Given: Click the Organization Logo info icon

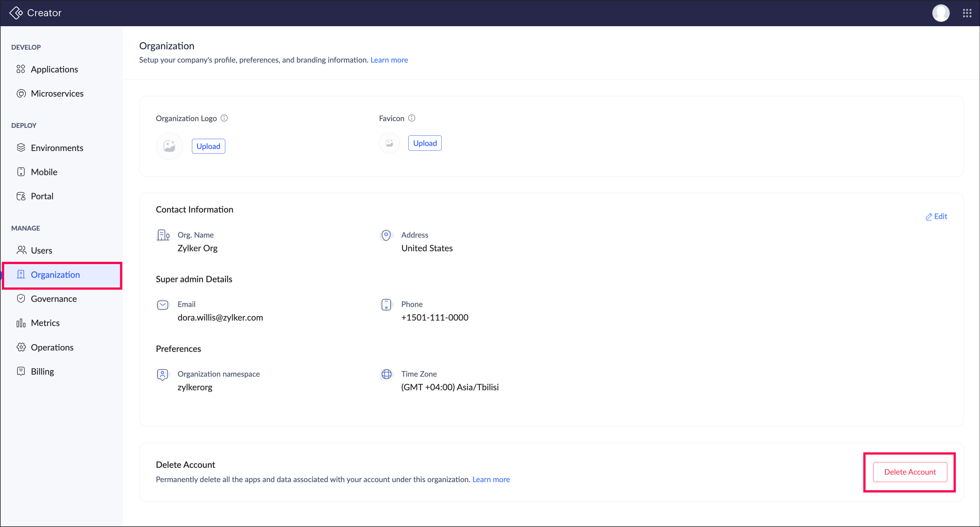Looking at the screenshot, I should pyautogui.click(x=224, y=118).
